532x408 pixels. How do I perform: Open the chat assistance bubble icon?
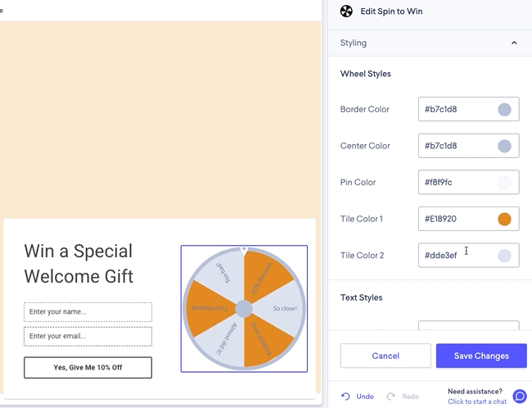click(520, 397)
